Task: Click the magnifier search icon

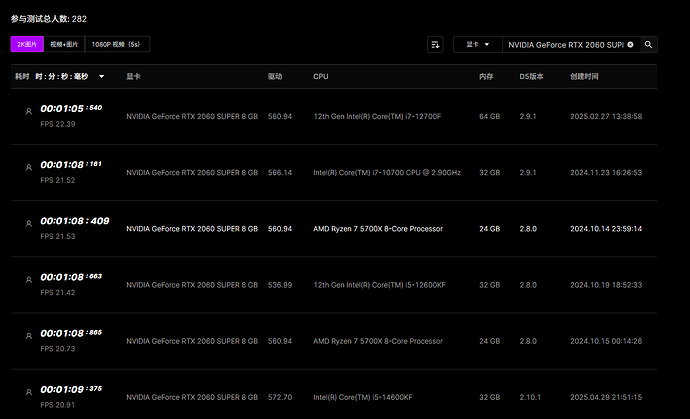Action: click(x=648, y=44)
